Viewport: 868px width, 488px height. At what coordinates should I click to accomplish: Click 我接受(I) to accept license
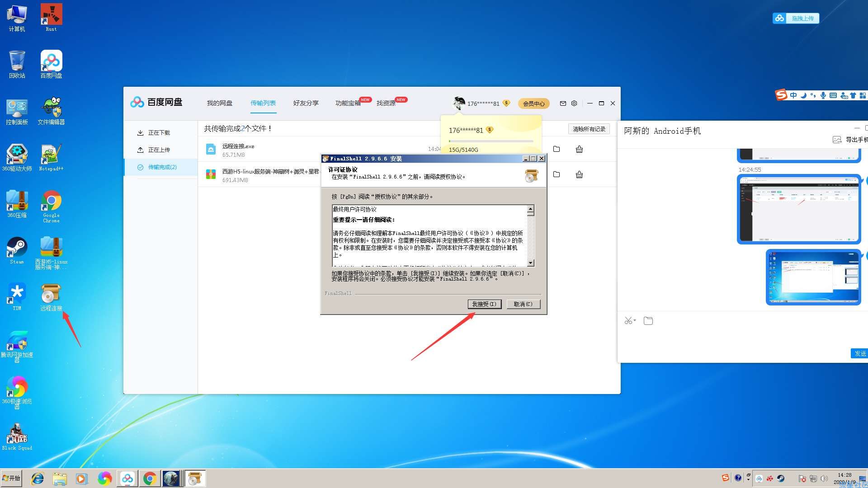tap(484, 305)
